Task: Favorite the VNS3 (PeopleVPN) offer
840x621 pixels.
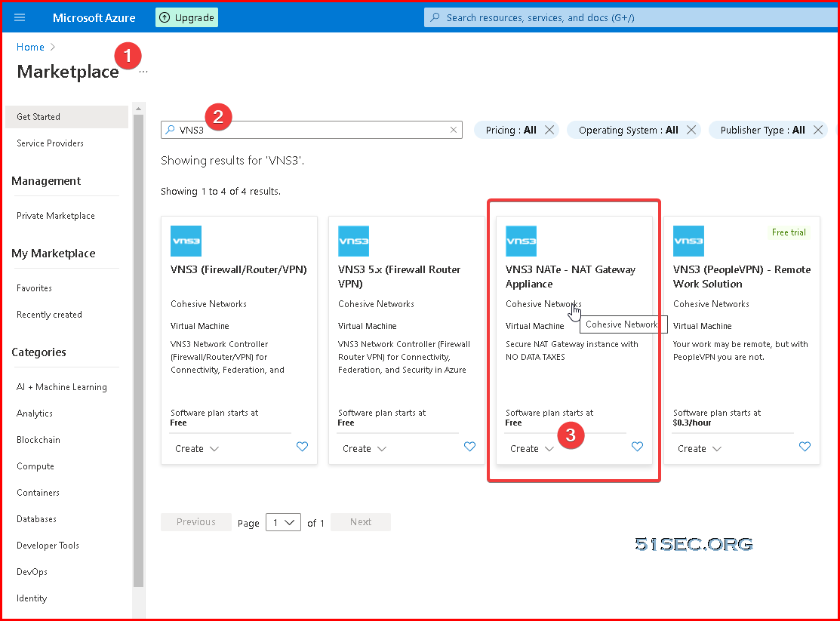Action: (x=805, y=447)
